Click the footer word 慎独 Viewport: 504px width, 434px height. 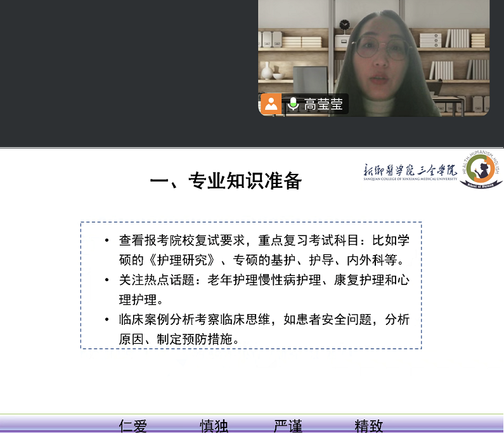point(214,426)
